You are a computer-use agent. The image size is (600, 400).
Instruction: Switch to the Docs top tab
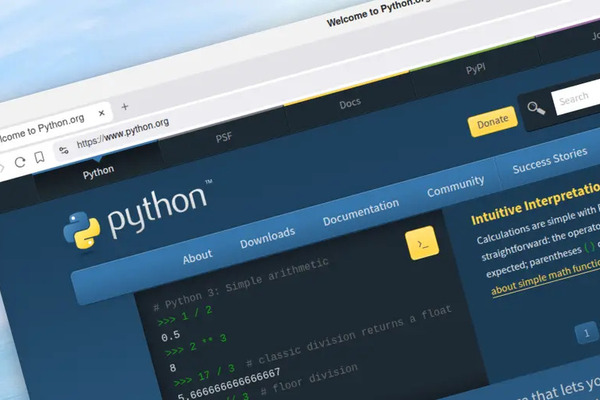click(350, 104)
